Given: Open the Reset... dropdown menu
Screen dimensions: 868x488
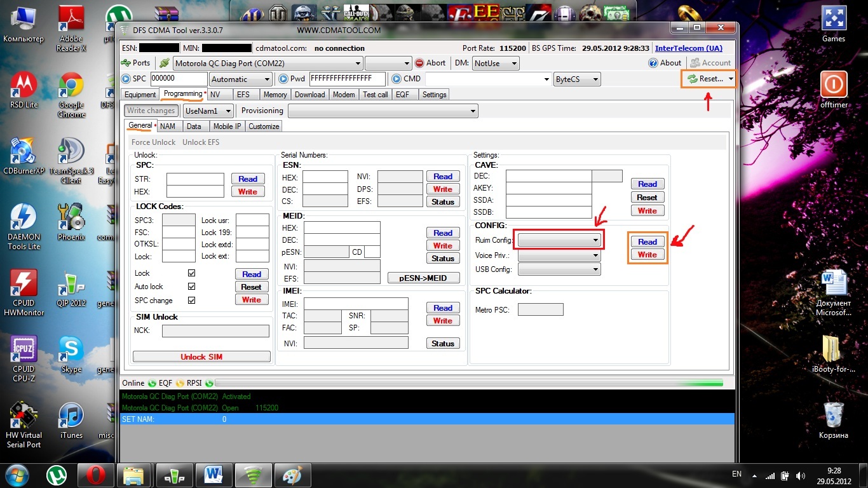Looking at the screenshot, I should (x=731, y=79).
